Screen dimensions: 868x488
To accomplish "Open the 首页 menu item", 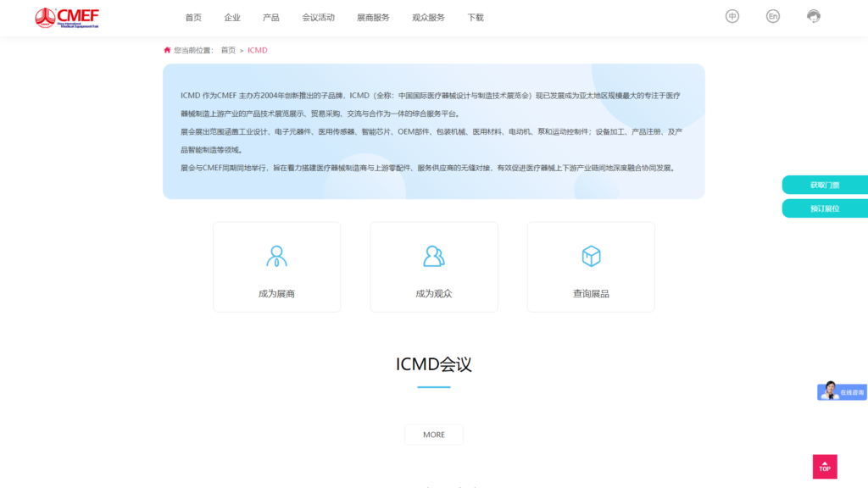I will [193, 18].
